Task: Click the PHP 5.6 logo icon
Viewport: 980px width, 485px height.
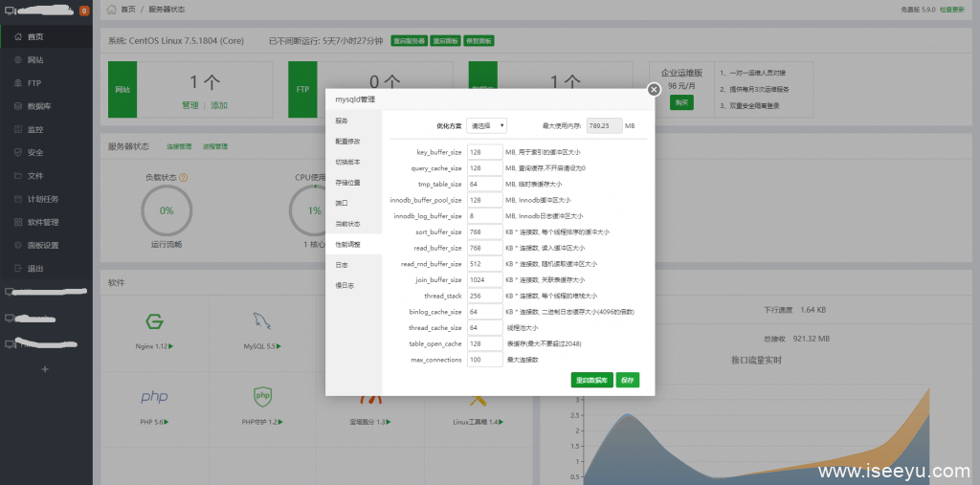Action: pos(154,396)
